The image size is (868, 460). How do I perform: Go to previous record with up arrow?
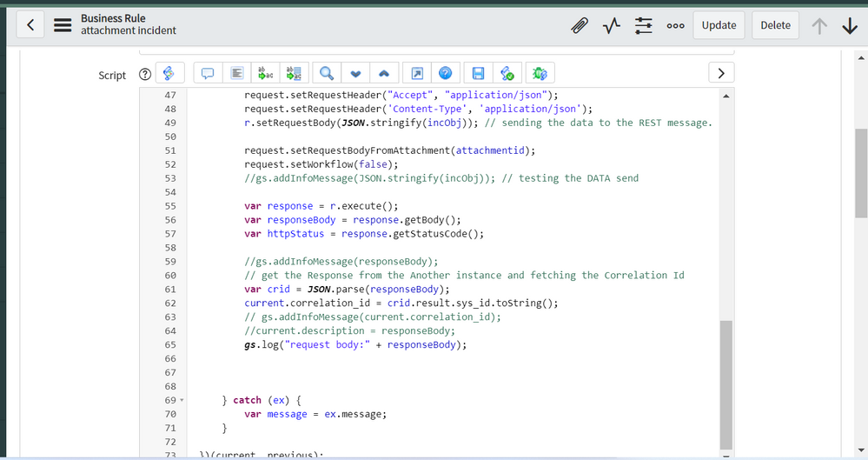click(x=819, y=25)
